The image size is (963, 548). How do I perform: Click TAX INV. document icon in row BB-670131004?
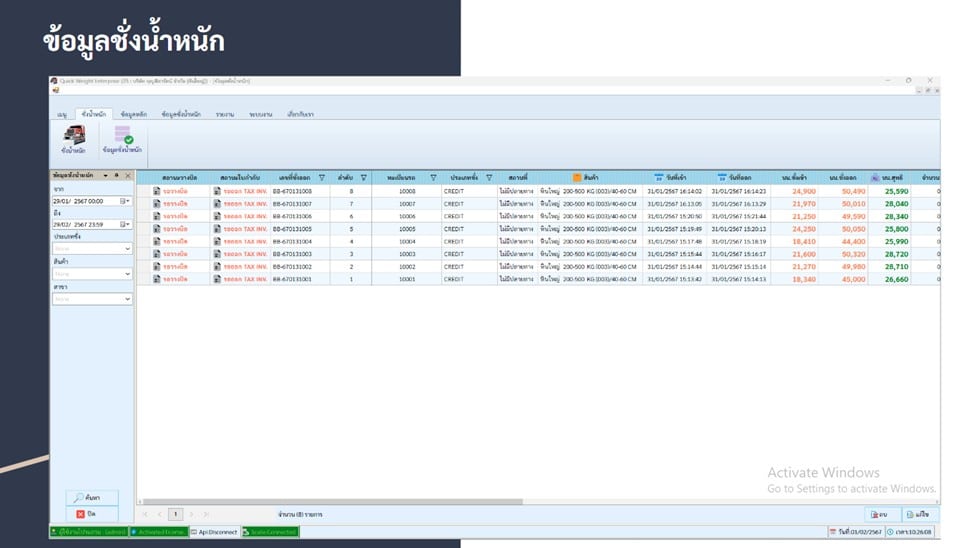point(217,241)
